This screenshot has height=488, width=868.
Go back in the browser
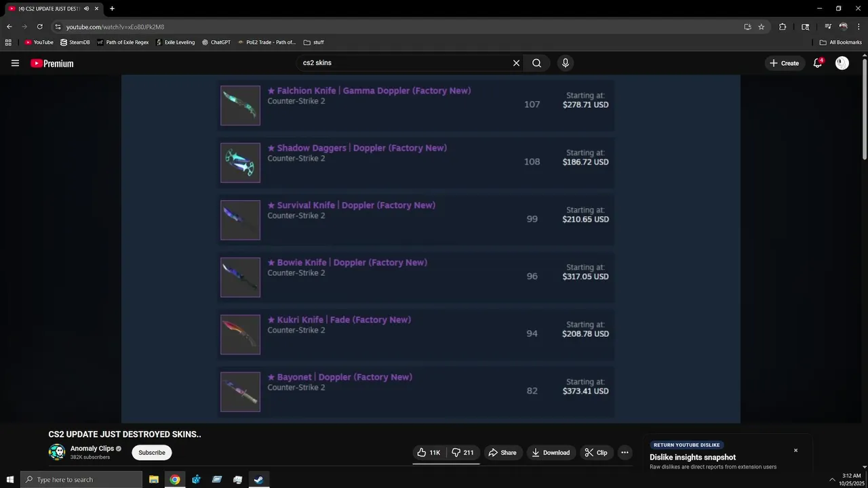[9, 26]
